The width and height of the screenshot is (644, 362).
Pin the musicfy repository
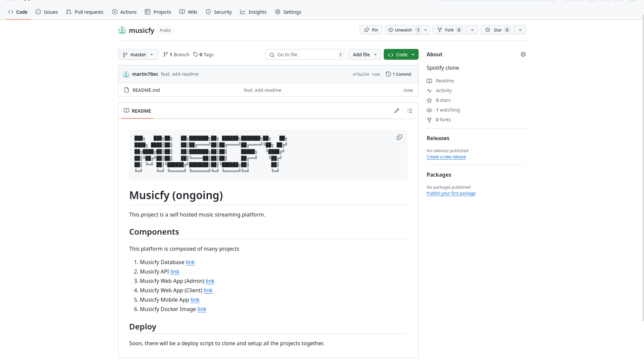(x=371, y=30)
